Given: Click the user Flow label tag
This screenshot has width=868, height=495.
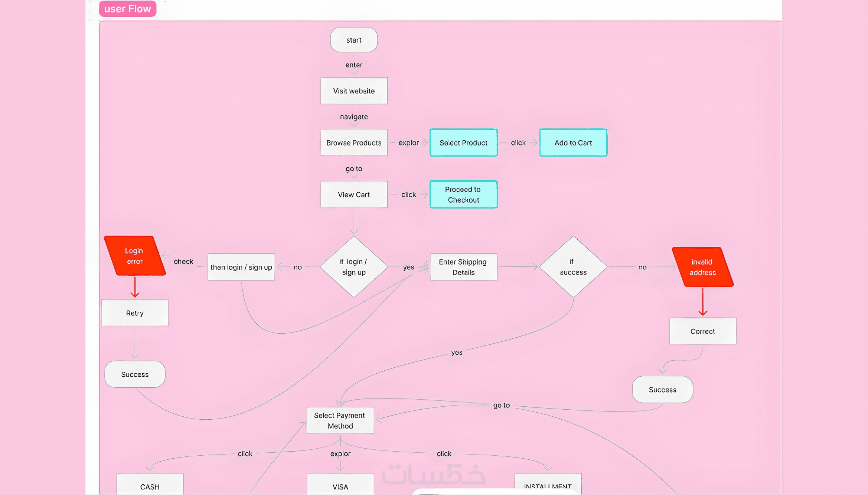Looking at the screenshot, I should [127, 9].
